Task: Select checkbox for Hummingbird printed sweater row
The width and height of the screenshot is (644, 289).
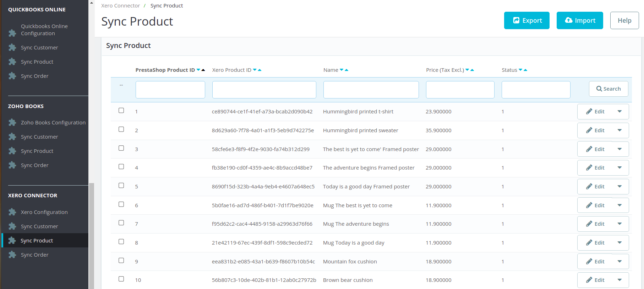Action: pos(121,129)
